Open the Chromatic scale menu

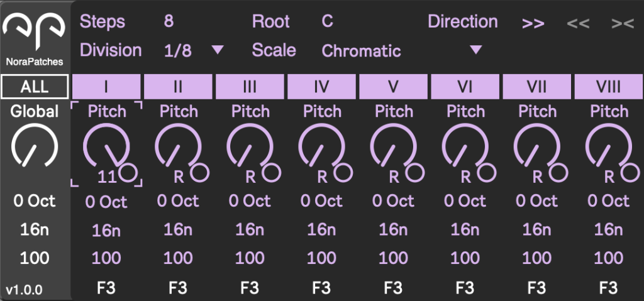tap(361, 51)
